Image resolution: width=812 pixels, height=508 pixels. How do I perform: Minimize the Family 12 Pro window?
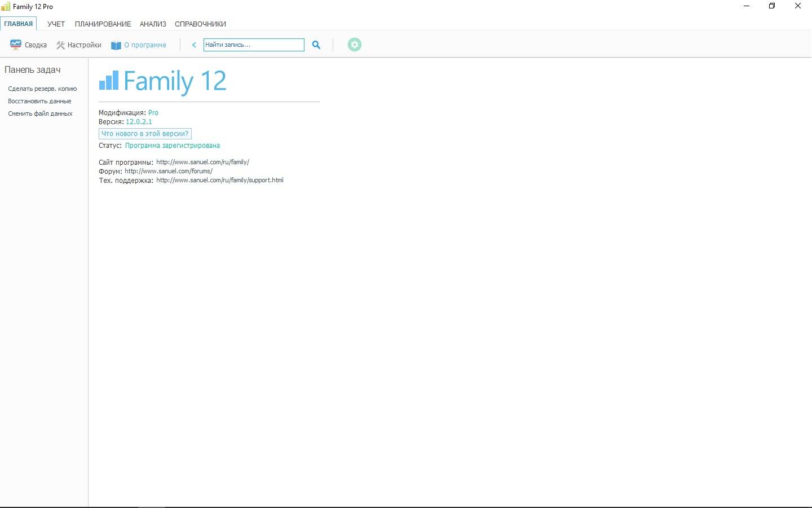pyautogui.click(x=747, y=6)
